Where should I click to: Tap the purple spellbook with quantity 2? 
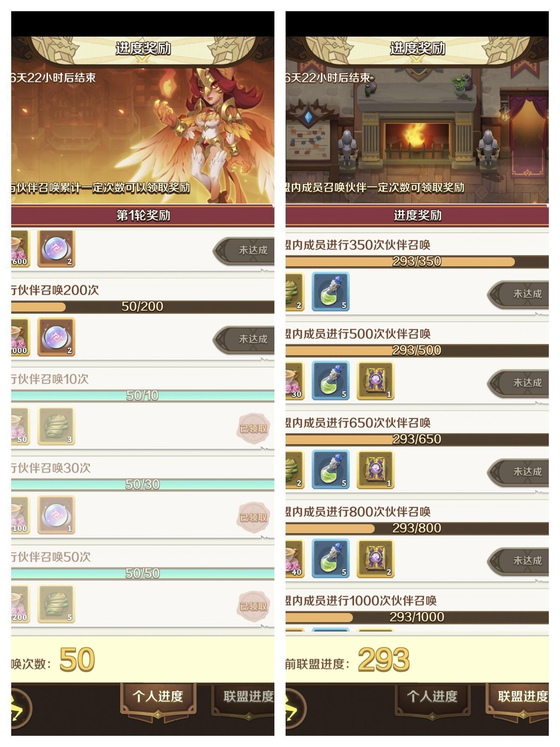click(x=375, y=558)
